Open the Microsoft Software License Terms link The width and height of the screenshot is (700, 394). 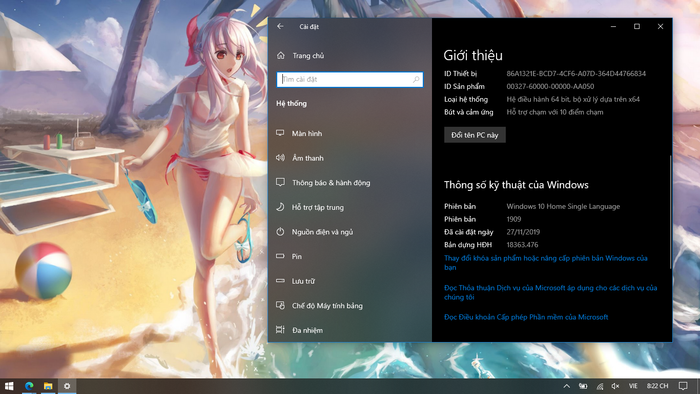(526, 317)
